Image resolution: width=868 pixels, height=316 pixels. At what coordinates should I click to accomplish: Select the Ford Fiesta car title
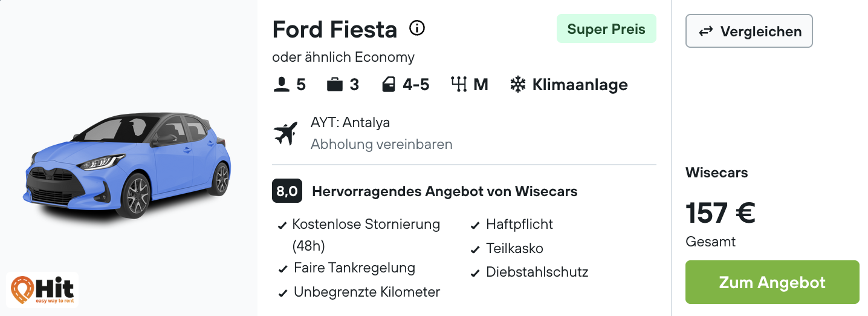[335, 29]
